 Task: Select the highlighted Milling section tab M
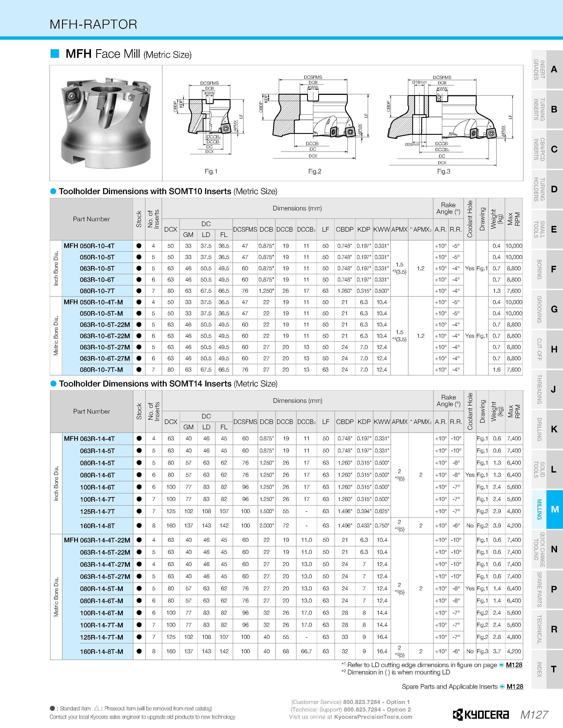click(x=547, y=509)
